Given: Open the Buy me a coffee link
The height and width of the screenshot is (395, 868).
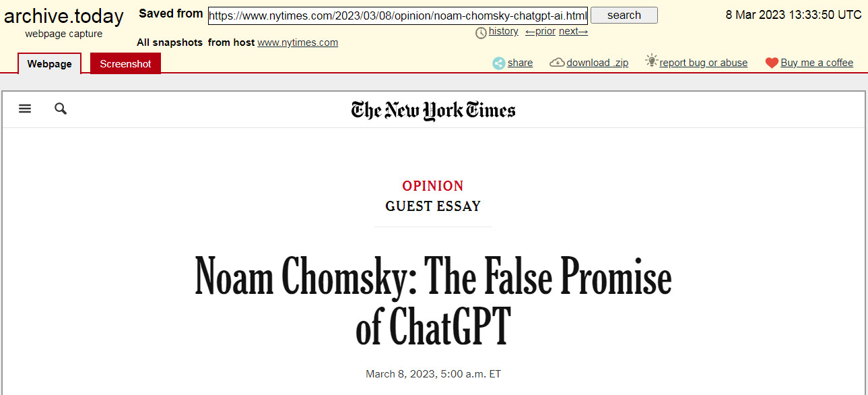Looking at the screenshot, I should pos(817,63).
